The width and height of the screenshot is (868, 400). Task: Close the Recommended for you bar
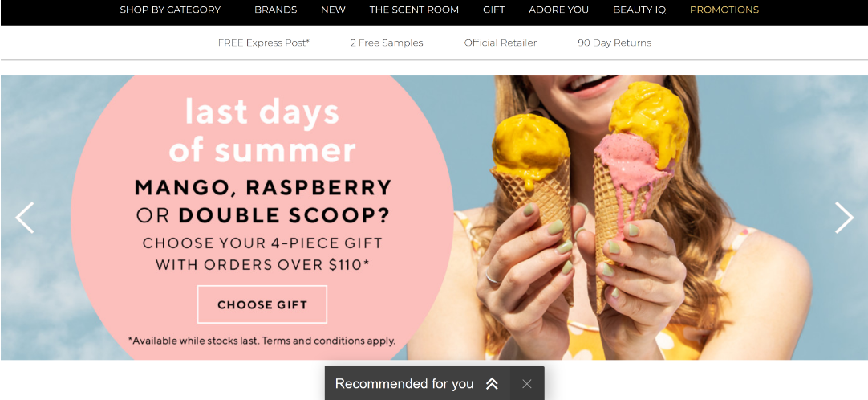527,383
